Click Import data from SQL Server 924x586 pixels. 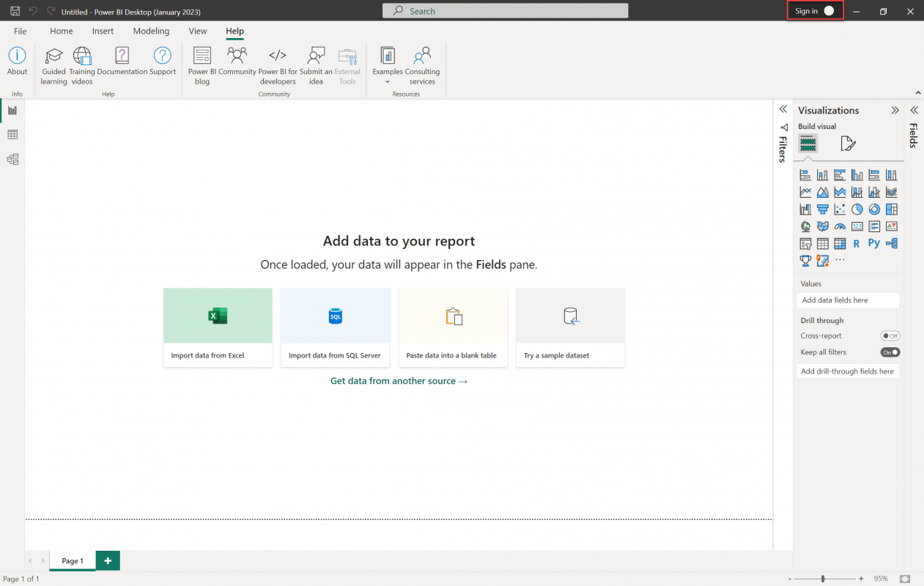pyautogui.click(x=335, y=327)
